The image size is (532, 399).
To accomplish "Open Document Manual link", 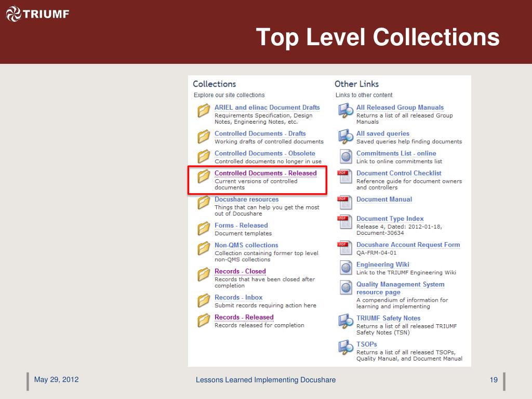I will pyautogui.click(x=384, y=199).
